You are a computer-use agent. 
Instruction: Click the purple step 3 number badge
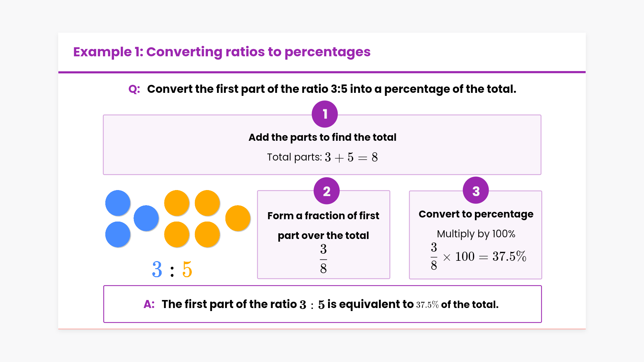(x=476, y=191)
